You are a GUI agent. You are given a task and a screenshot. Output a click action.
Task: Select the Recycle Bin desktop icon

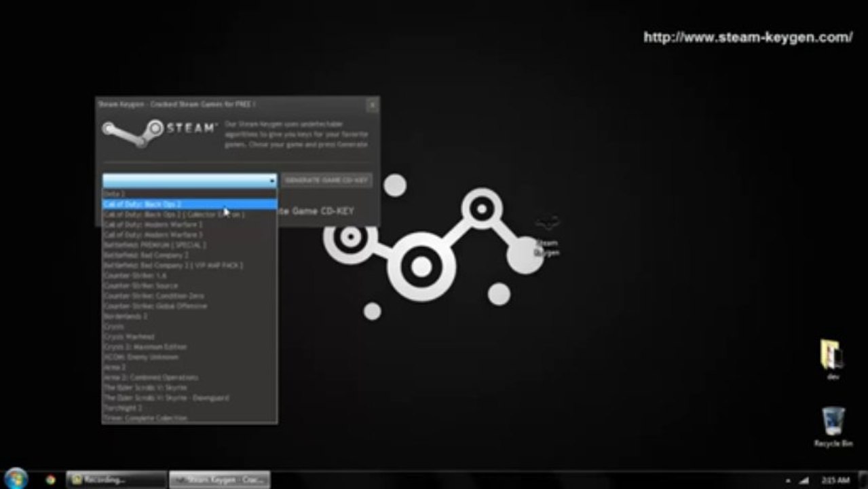pos(833,427)
